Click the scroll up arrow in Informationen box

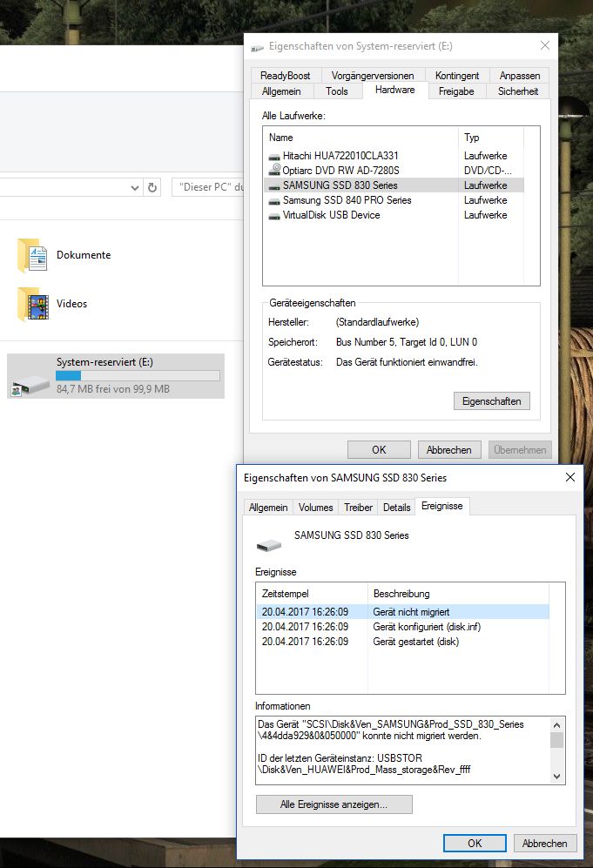(557, 724)
